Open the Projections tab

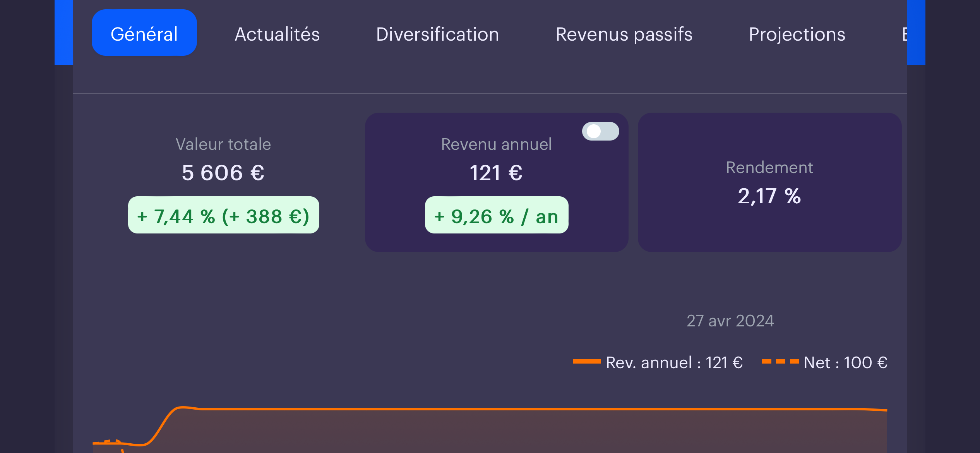(797, 34)
